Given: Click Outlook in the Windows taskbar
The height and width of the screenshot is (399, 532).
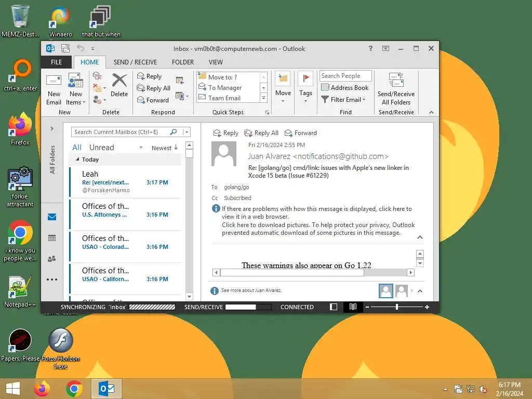Looking at the screenshot, I should click(x=107, y=389).
